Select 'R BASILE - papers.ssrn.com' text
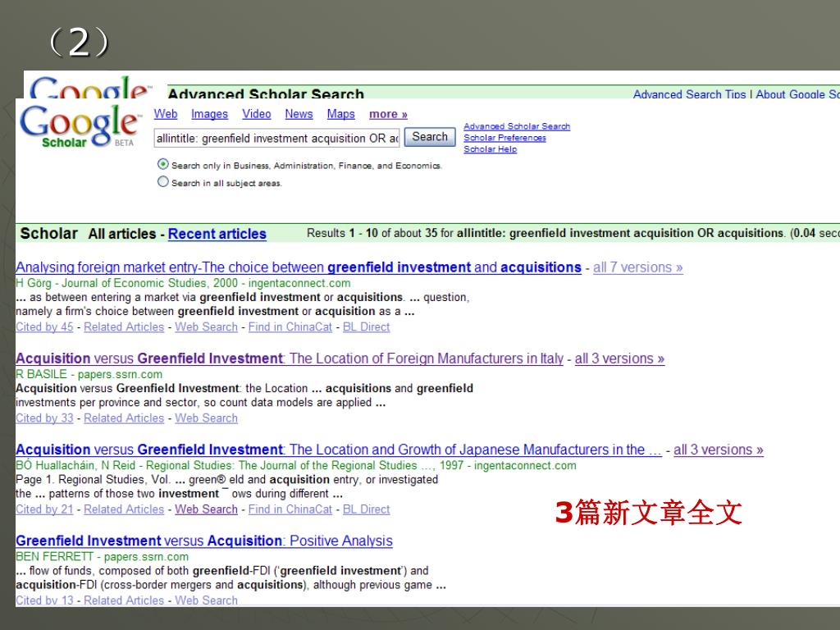 tap(89, 374)
